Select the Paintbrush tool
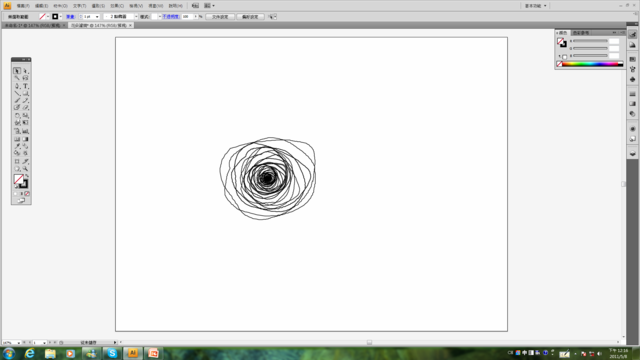The image size is (640, 360). (x=17, y=101)
